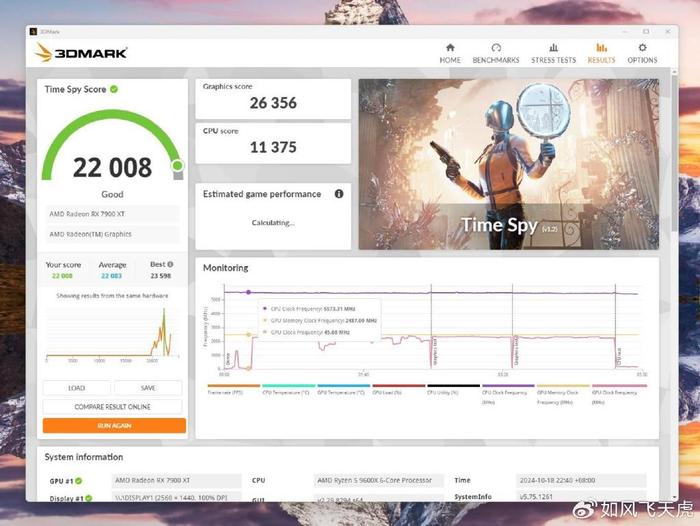
Task: Click the Display #1 green check icon
Action: 88,498
